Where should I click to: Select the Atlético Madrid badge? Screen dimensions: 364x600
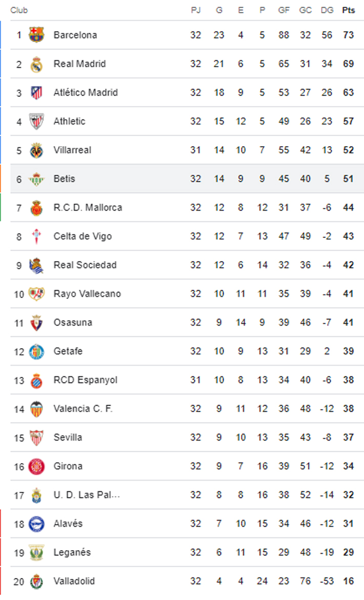coord(36,93)
